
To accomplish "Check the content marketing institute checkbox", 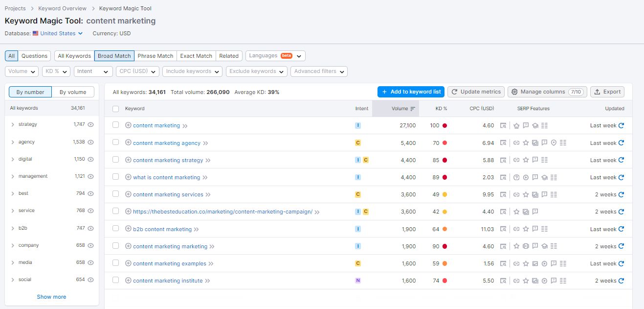I will (x=115, y=280).
